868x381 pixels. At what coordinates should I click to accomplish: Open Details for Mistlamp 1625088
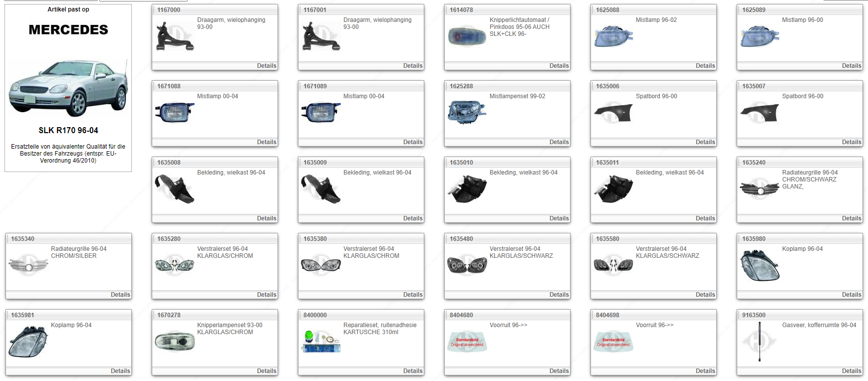(x=705, y=66)
